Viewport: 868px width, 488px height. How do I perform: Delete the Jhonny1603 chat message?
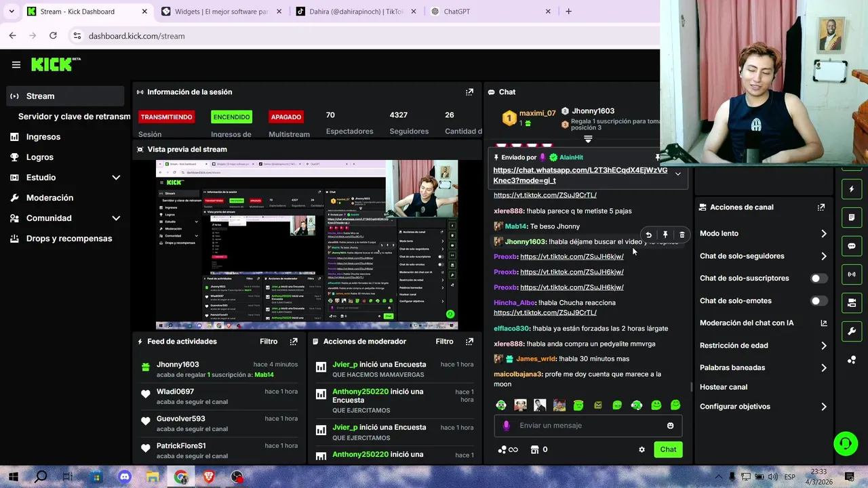682,235
